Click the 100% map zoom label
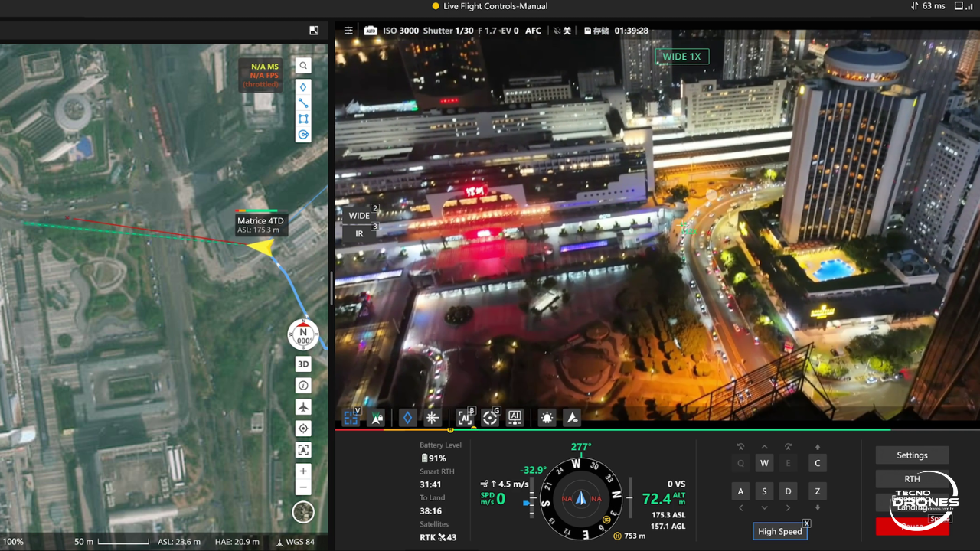Screen dimensions: 980x551 13,542
